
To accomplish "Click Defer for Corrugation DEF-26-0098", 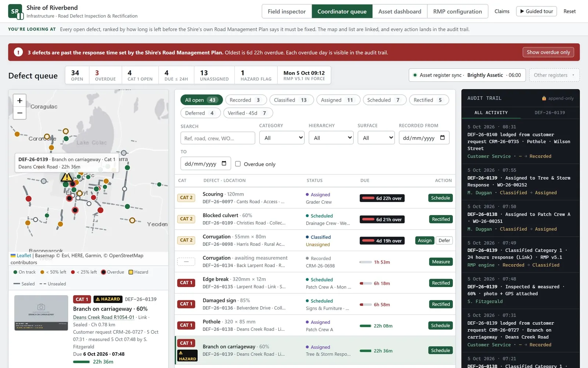I will pos(444,240).
